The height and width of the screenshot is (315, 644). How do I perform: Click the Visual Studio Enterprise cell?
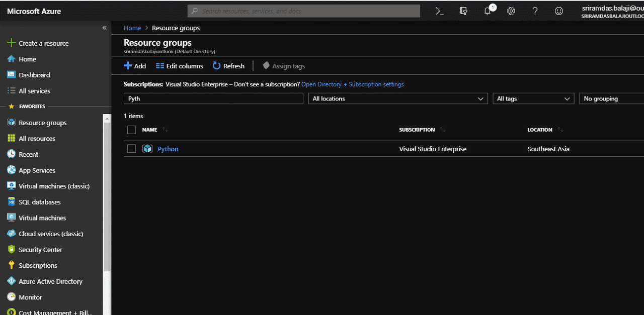[x=433, y=149]
